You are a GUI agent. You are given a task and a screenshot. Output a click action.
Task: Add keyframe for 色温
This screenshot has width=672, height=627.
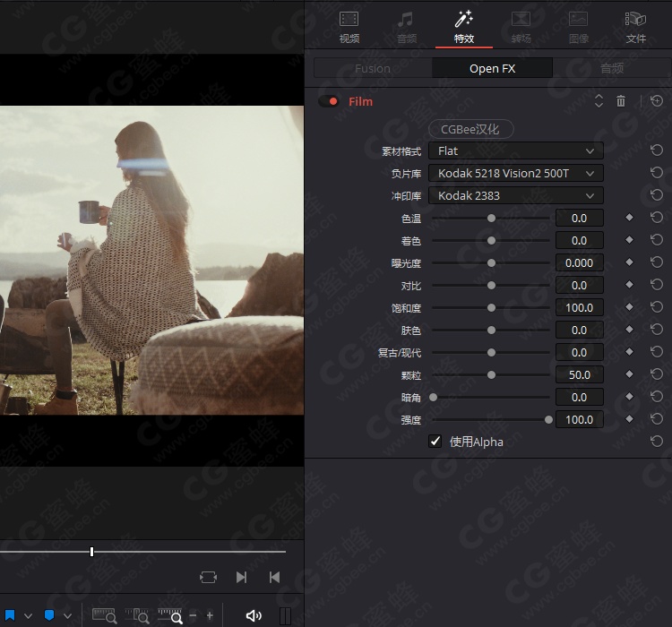629,218
